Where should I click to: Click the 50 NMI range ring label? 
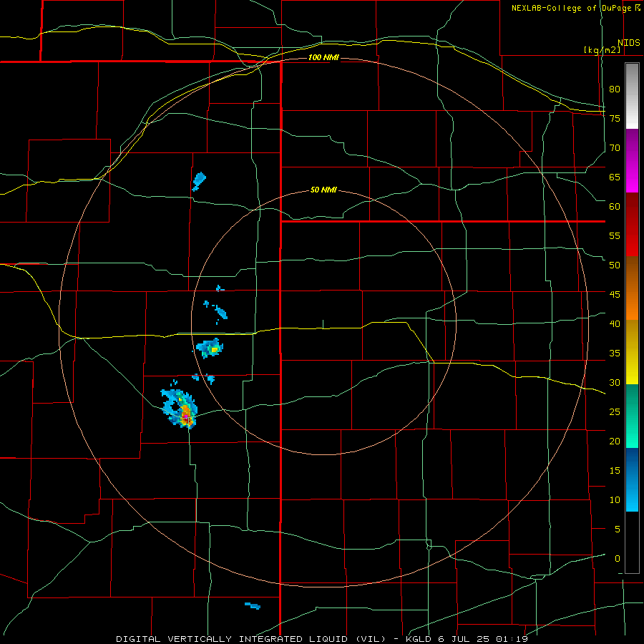coord(323,190)
